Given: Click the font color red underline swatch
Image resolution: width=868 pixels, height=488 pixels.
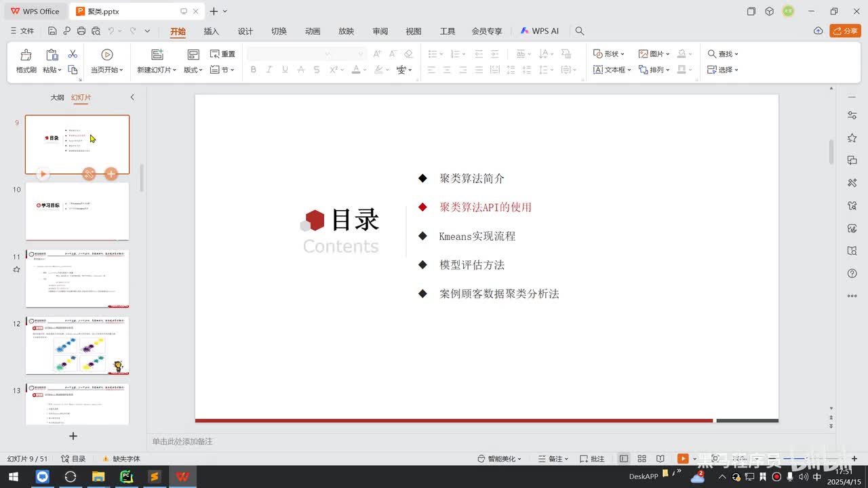Looking at the screenshot, I should point(356,70).
